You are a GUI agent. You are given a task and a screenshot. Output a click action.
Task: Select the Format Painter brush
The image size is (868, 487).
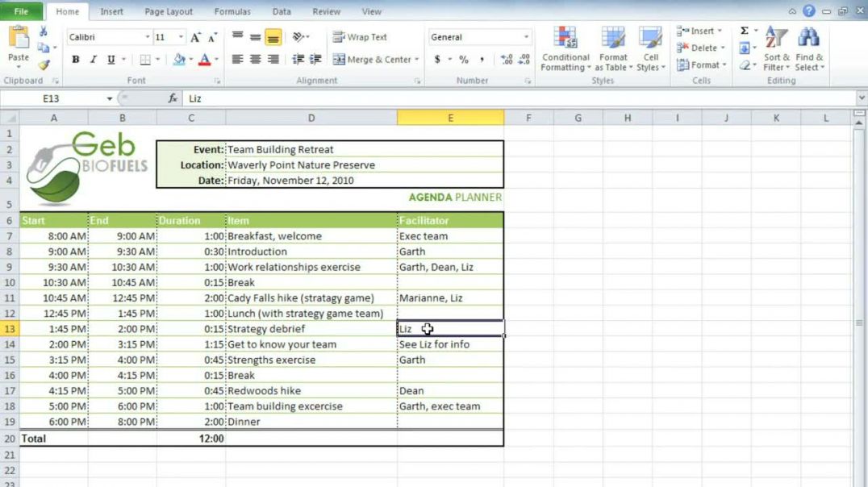(44, 65)
